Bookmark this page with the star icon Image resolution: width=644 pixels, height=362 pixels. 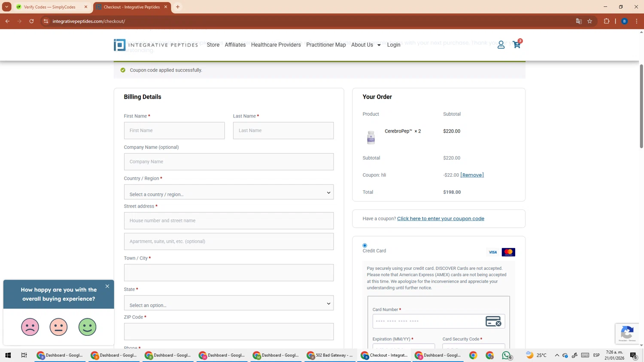pos(590,21)
